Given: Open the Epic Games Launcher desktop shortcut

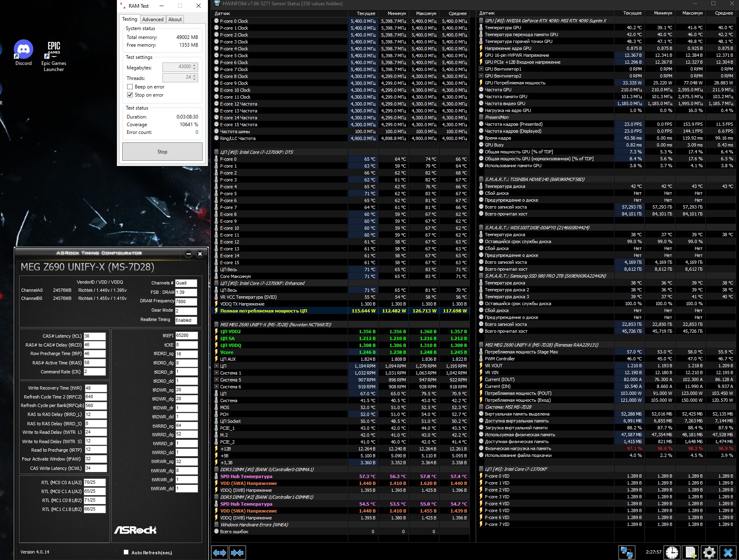Looking at the screenshot, I should [x=54, y=56].
